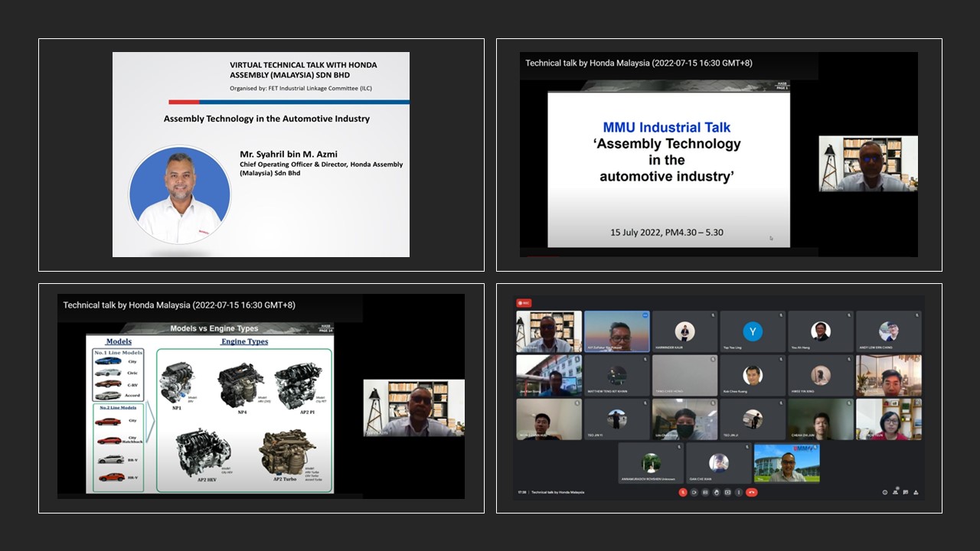Screen dimensions: 980x551
Task: Click the speaker photo on title slide
Action: pos(179,195)
